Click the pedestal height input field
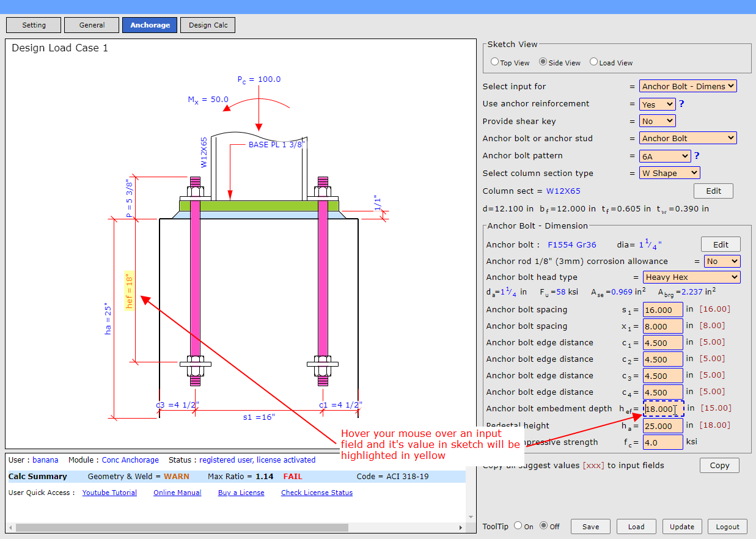Screen dimensions: 756x539 coord(662,426)
